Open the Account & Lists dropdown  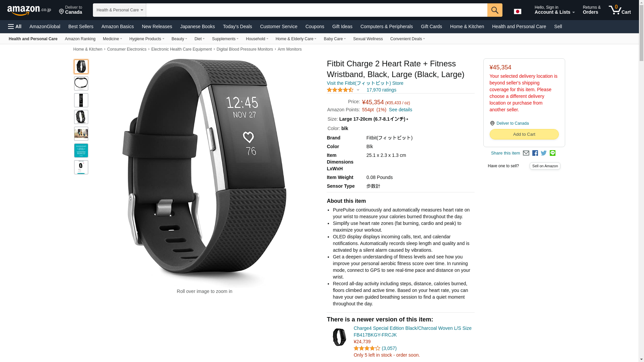(x=554, y=10)
